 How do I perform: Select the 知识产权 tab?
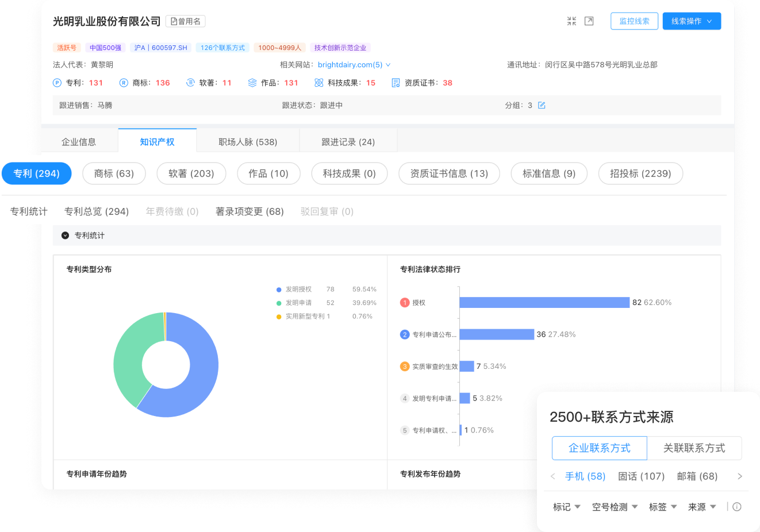pos(157,141)
